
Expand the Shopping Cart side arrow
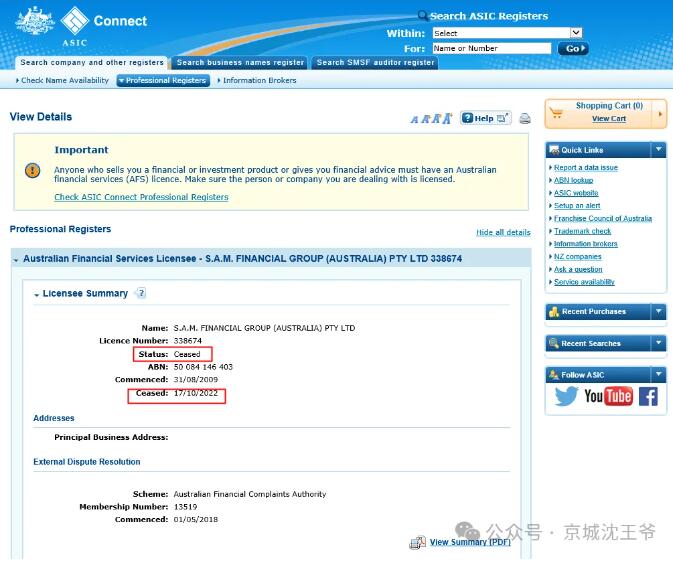tap(660, 114)
